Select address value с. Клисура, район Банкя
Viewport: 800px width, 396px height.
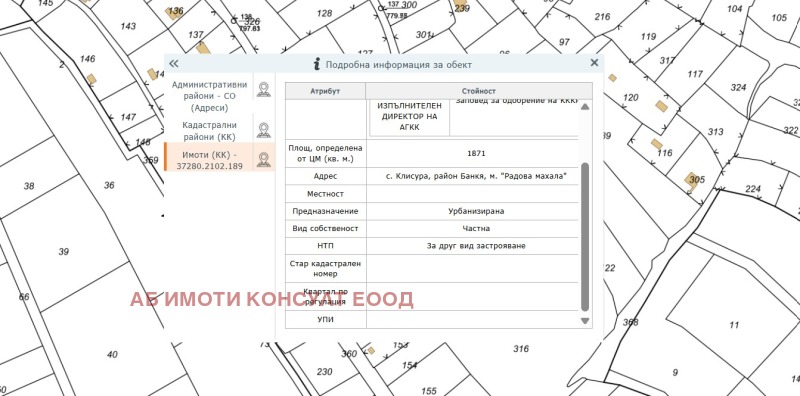pos(476,177)
